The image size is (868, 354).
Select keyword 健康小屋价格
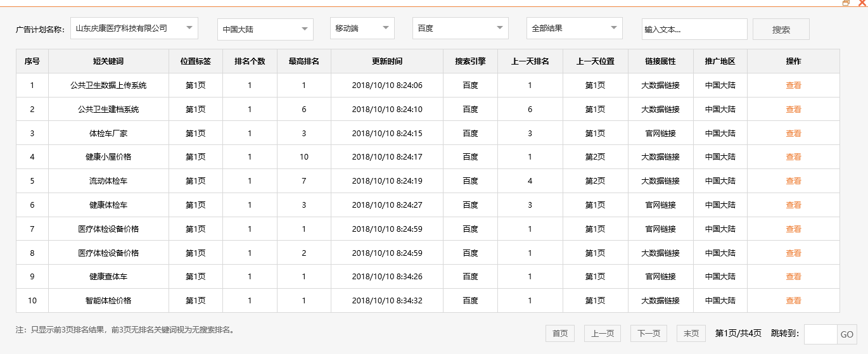(108, 157)
